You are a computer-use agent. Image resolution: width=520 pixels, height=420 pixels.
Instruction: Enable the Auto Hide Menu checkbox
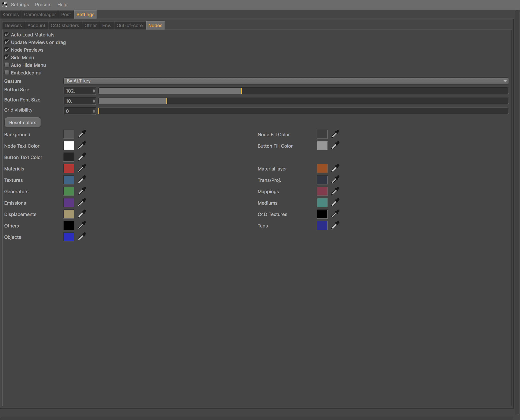tap(7, 65)
